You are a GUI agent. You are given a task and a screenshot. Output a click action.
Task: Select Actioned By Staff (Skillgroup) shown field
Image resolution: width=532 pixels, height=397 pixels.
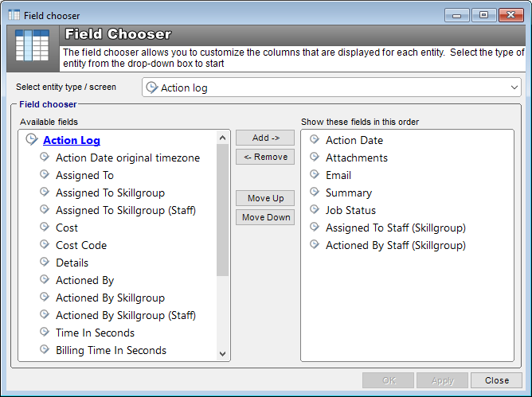[x=396, y=246]
